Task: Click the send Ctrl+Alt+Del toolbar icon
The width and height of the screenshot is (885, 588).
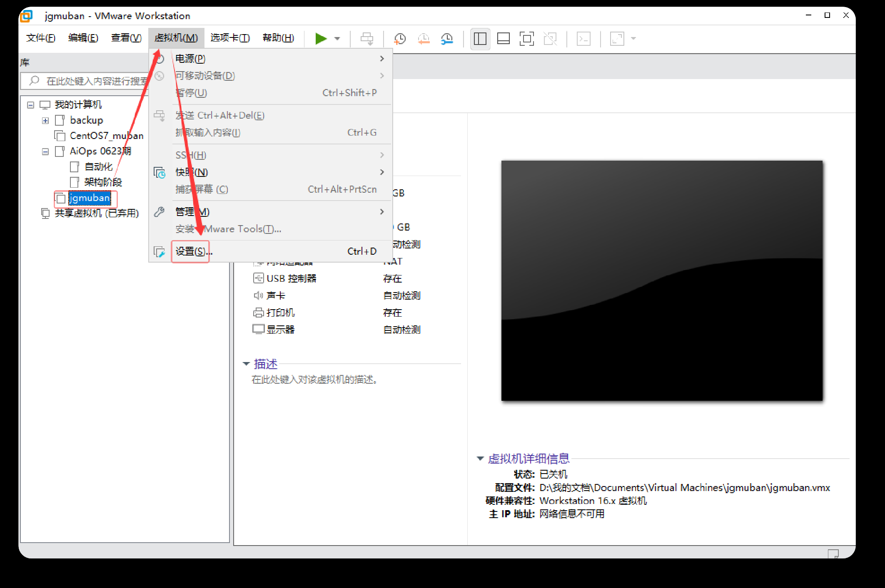Action: click(x=367, y=39)
